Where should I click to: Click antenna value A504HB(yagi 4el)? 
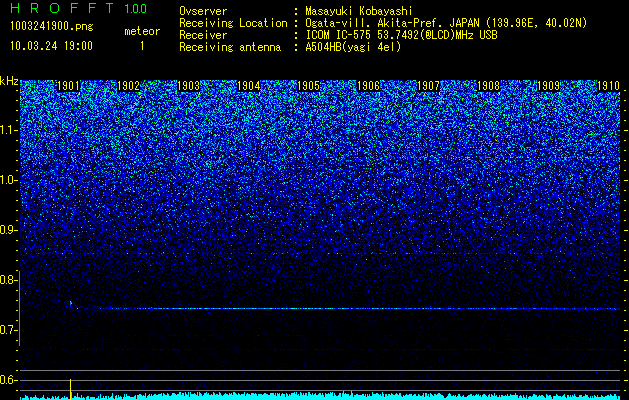coord(353,47)
